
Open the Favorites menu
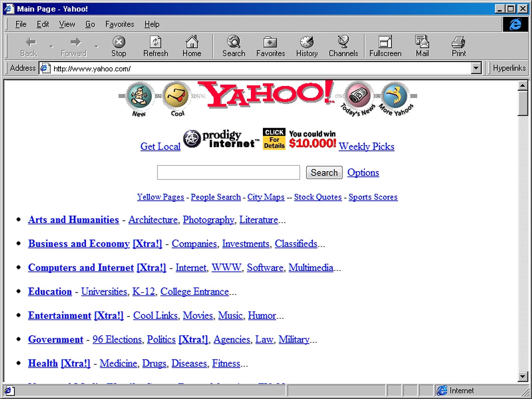[119, 24]
